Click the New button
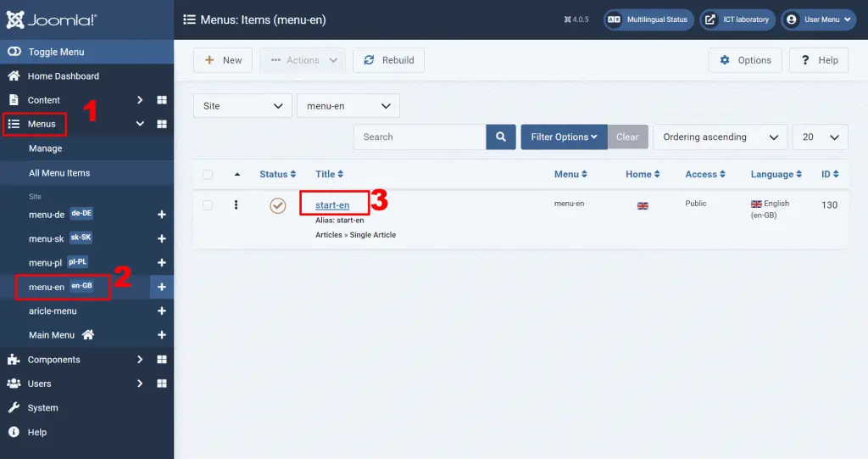 223,60
